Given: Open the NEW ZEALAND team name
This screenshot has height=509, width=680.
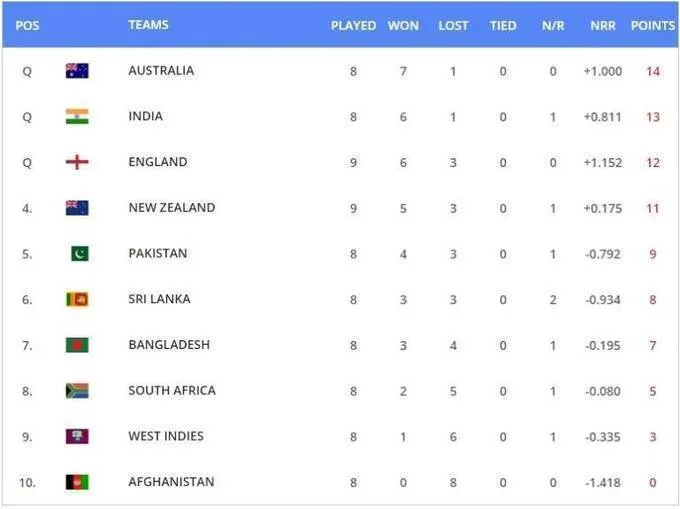Looking at the screenshot, I should (x=172, y=208).
